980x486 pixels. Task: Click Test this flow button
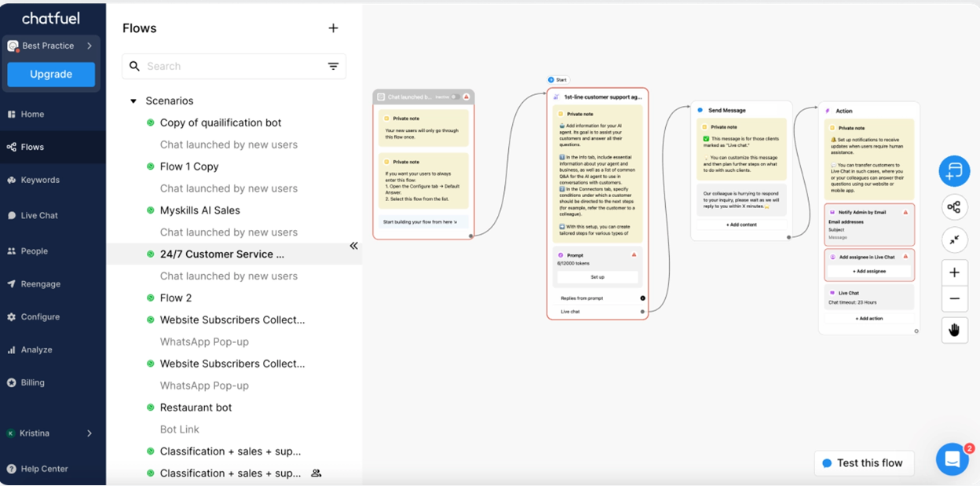click(x=864, y=463)
